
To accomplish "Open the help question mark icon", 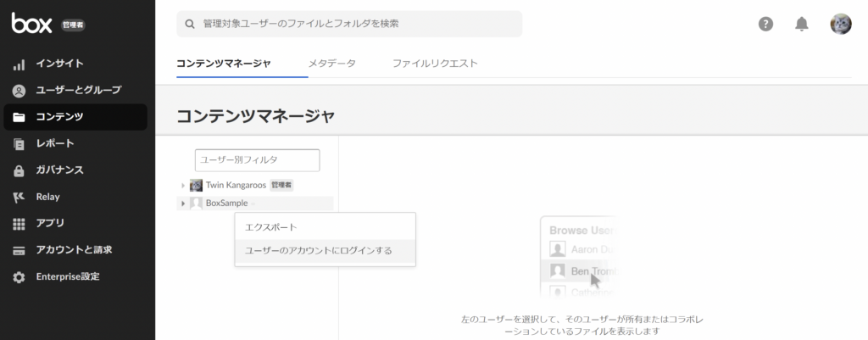I will click(x=765, y=24).
